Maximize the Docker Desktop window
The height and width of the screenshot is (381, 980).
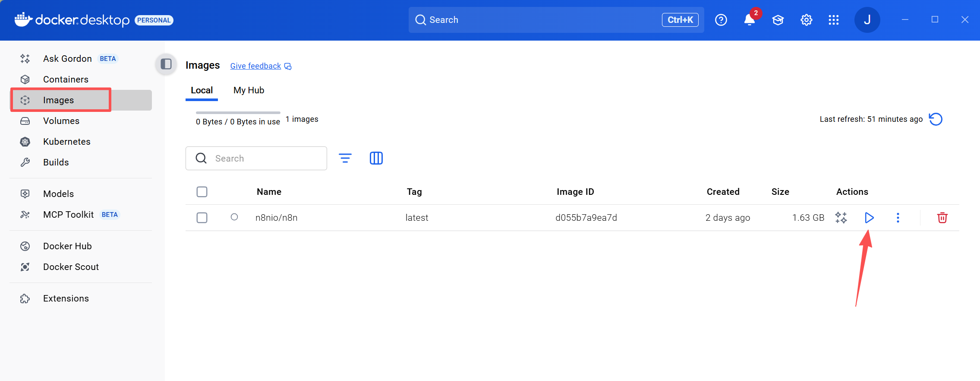pyautogui.click(x=935, y=19)
